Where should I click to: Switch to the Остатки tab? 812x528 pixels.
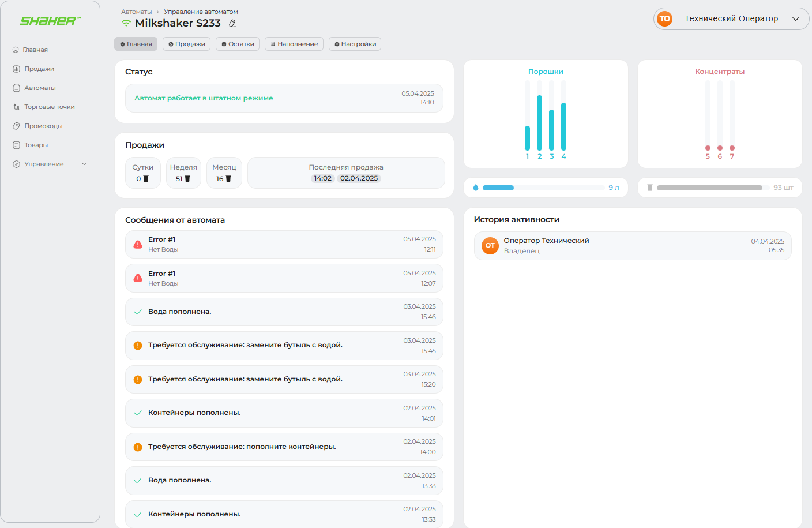(238, 44)
